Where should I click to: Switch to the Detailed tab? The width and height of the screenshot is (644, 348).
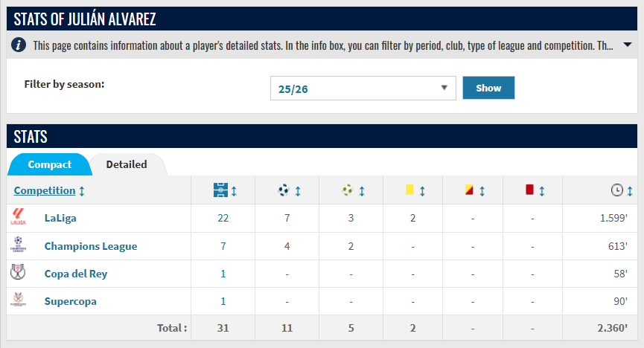(x=127, y=164)
